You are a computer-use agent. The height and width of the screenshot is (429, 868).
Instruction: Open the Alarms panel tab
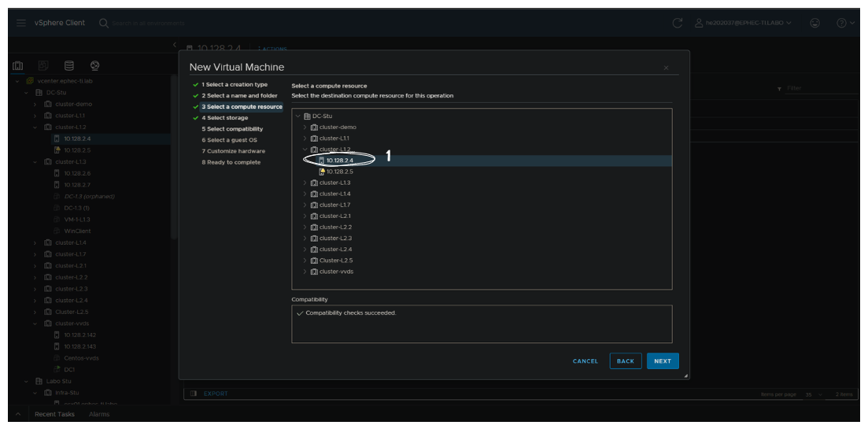(x=99, y=414)
